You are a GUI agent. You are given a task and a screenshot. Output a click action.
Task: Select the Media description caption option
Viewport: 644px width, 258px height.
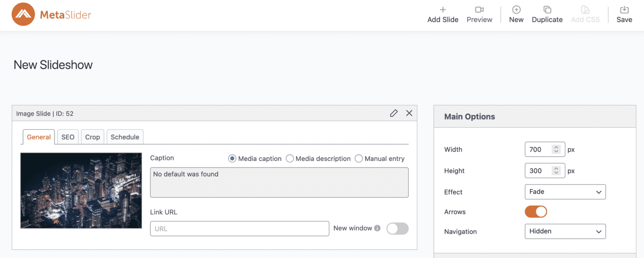pyautogui.click(x=290, y=158)
